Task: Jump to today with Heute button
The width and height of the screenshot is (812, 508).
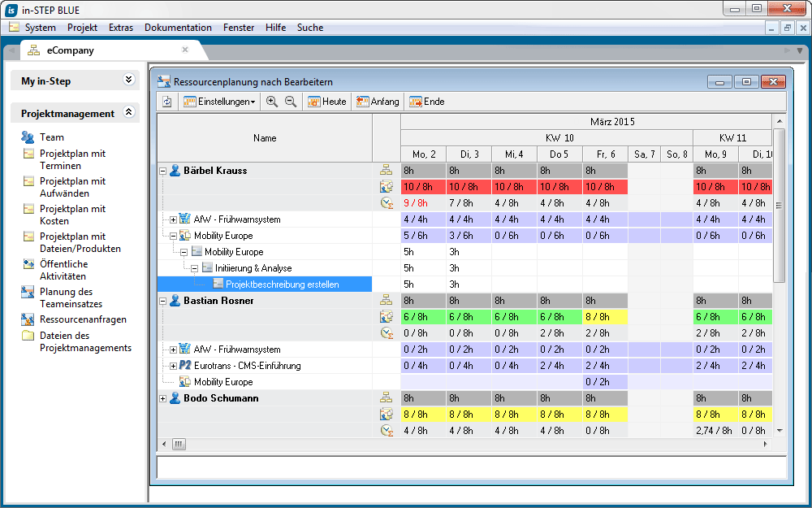Action: tap(326, 102)
